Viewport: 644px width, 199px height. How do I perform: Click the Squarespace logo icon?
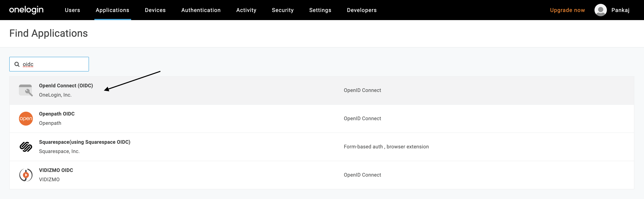[26, 147]
